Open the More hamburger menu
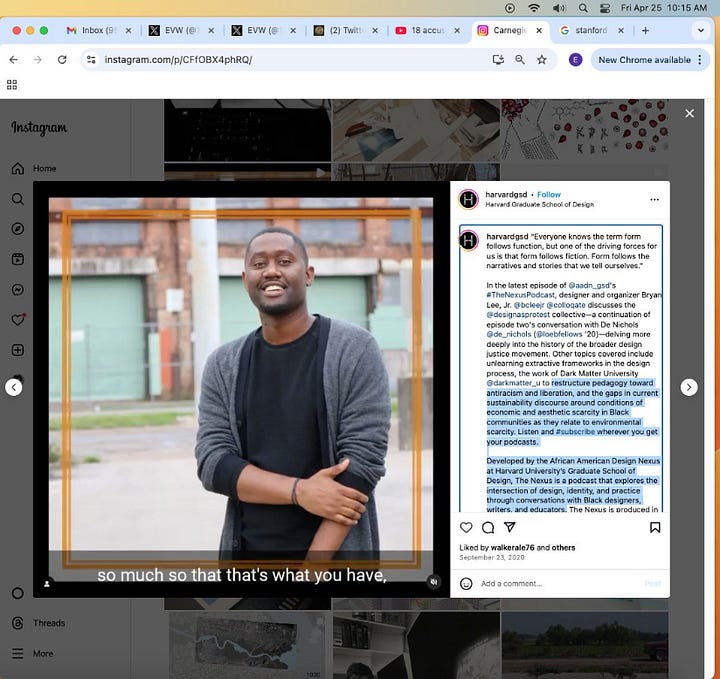 (x=32, y=653)
